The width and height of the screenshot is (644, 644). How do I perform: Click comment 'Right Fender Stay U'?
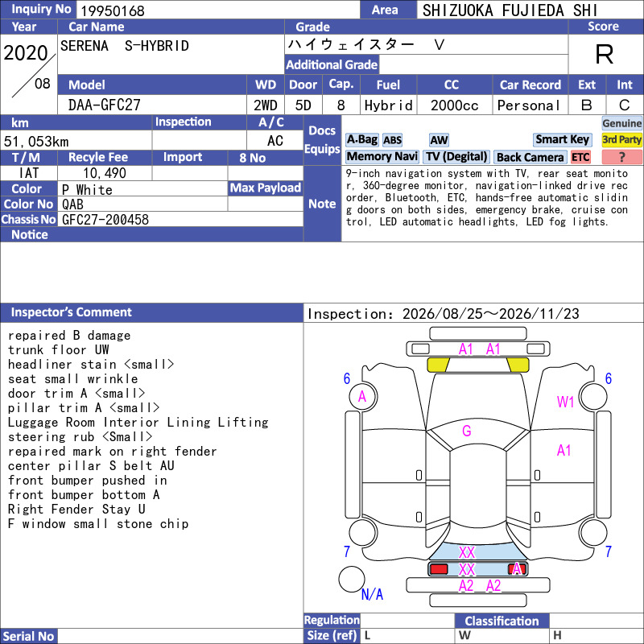(x=76, y=510)
